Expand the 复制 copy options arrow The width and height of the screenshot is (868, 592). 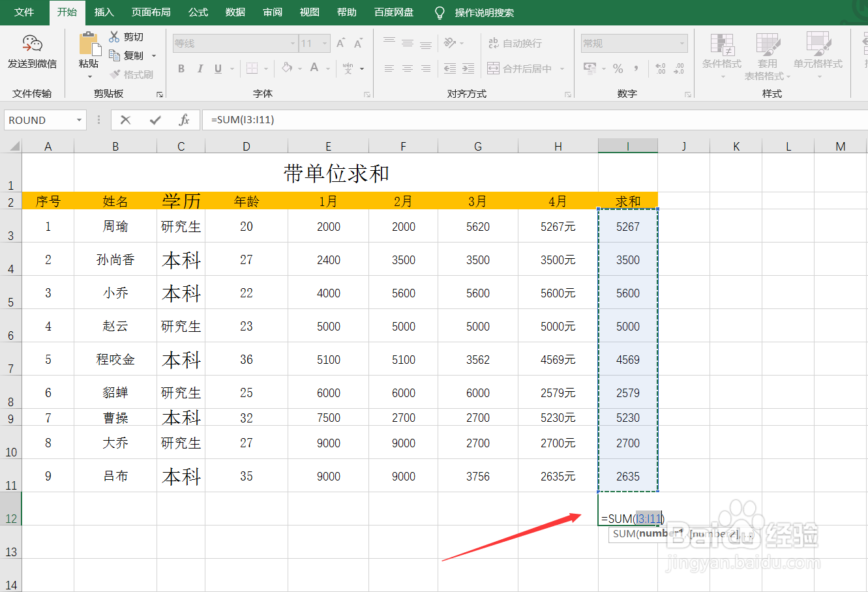(154, 55)
